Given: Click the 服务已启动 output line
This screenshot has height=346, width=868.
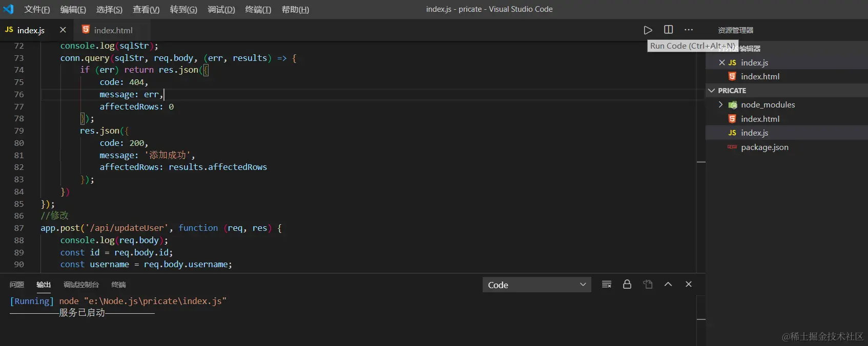Looking at the screenshot, I should click(x=82, y=313).
